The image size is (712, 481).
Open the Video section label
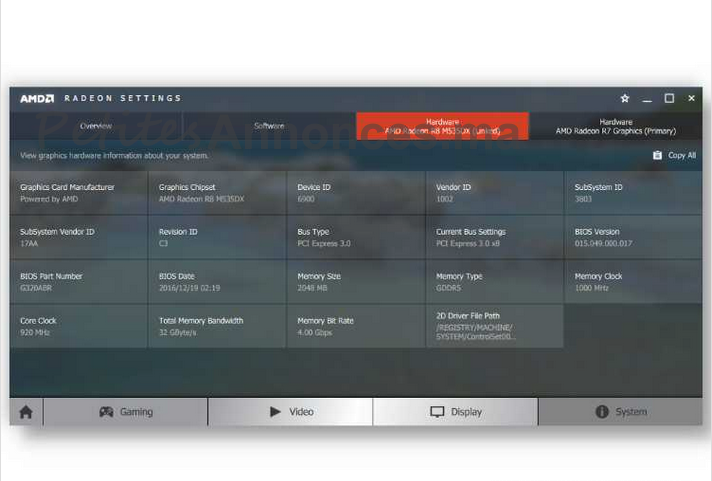click(x=302, y=412)
